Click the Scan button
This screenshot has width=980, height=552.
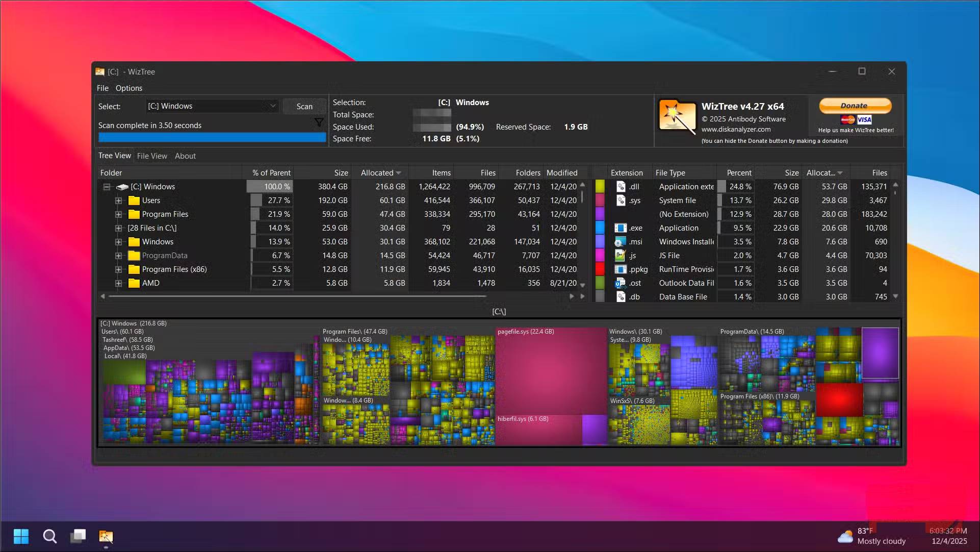[x=304, y=106]
